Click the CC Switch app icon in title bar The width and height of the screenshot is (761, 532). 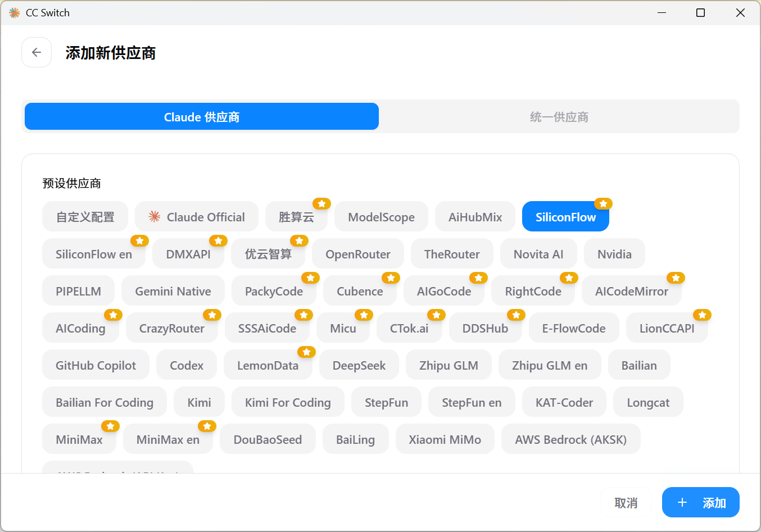14,12
